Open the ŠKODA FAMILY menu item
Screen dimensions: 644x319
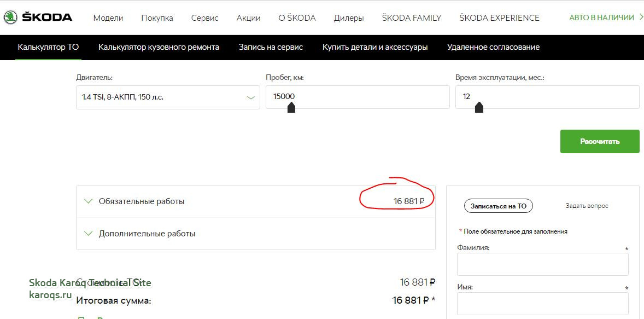tap(412, 18)
